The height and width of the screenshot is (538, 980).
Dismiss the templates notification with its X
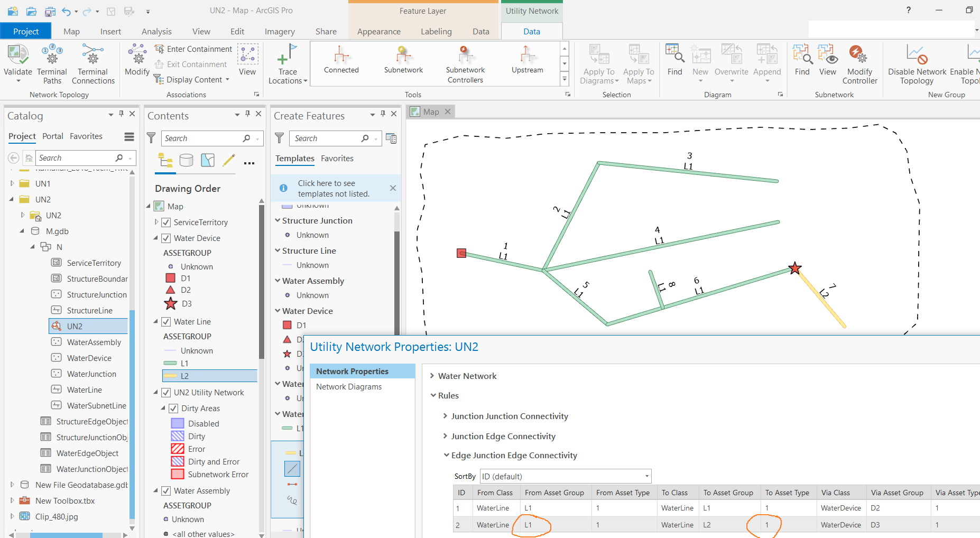click(x=393, y=188)
